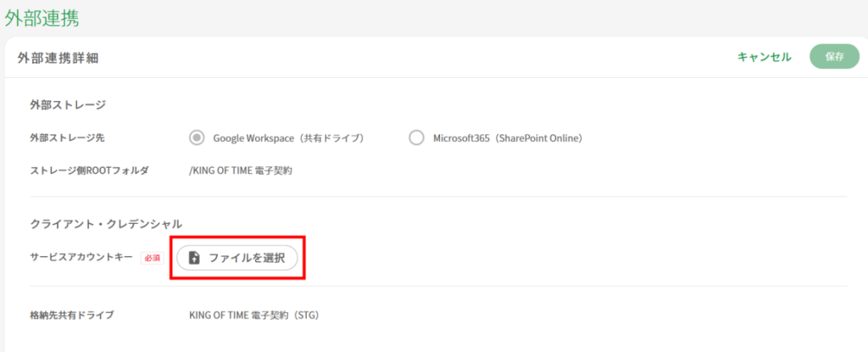Click the 外部連携 page title

coord(42,18)
